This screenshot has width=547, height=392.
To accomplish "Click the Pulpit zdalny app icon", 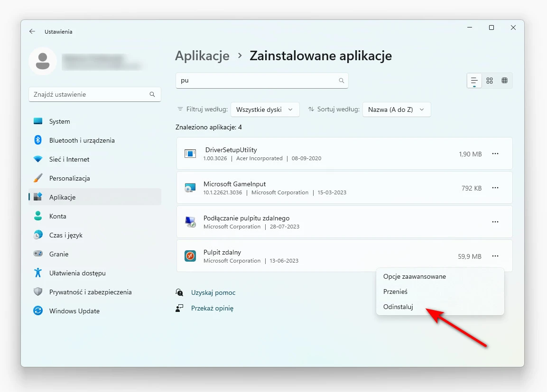I will coord(190,256).
